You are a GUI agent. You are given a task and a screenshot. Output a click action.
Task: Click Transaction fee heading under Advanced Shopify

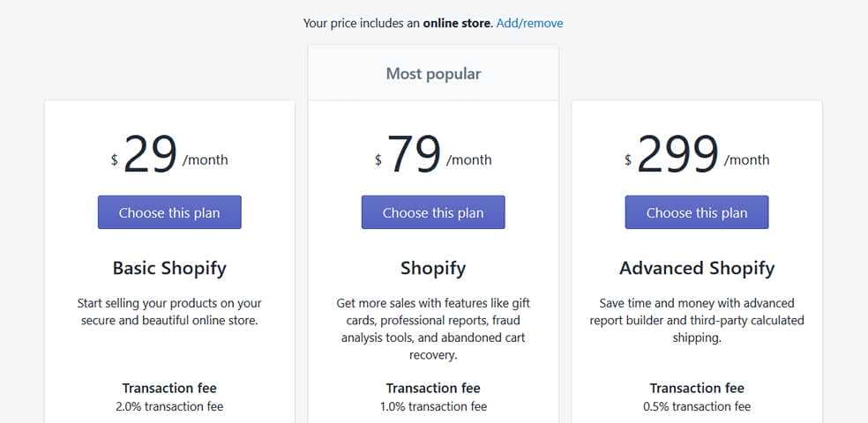tap(697, 388)
